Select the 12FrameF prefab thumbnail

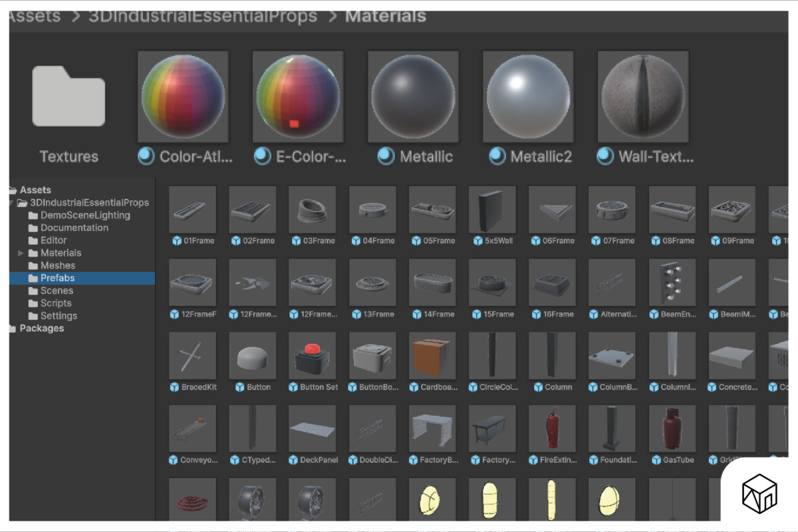point(193,283)
